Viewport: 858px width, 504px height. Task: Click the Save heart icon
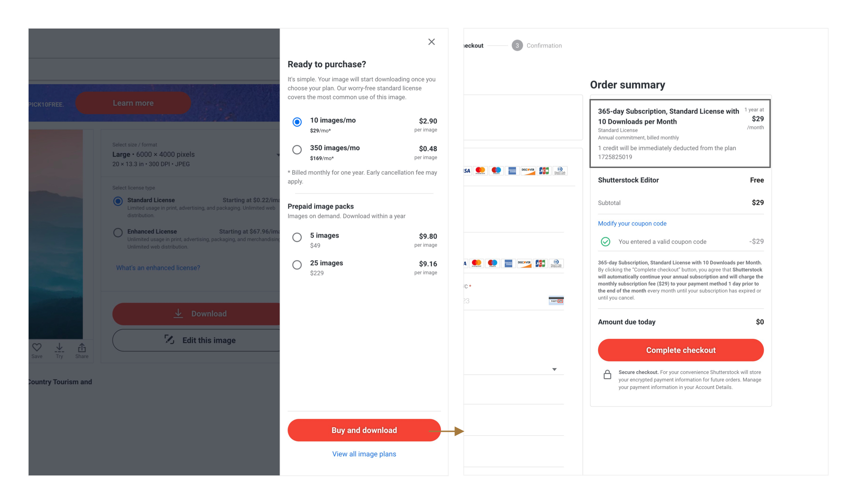37,348
